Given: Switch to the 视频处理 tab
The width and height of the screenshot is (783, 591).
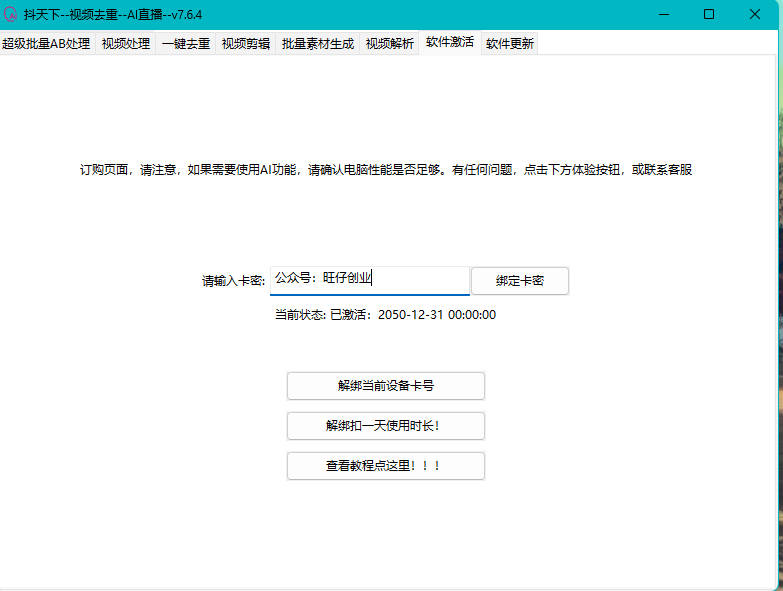Looking at the screenshot, I should pos(125,44).
